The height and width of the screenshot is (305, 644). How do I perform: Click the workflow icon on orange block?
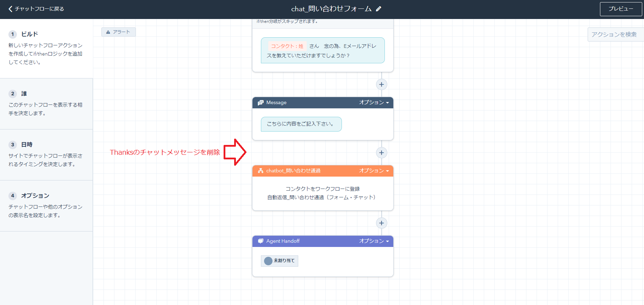[261, 171]
